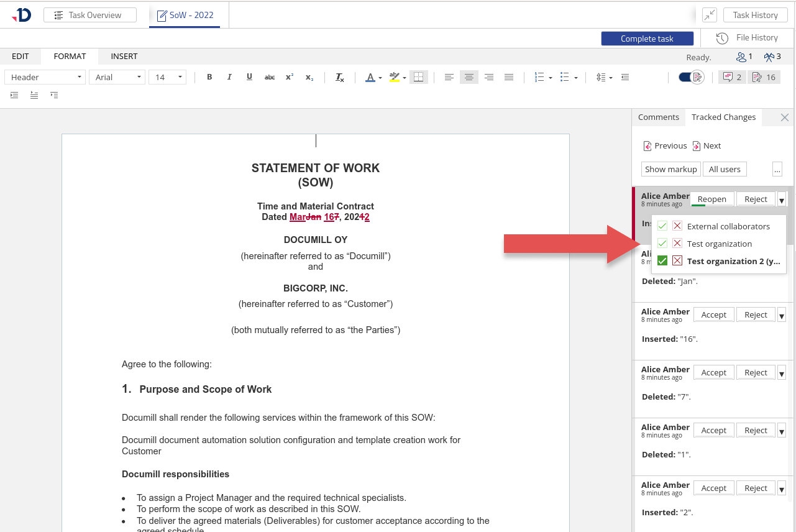Viewport: 796px width, 532px height.
Task: Check accept for External collaborators
Action: [662, 226]
